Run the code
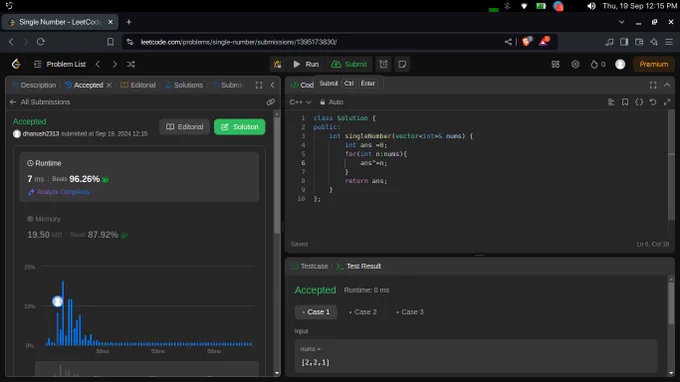This screenshot has width=680, height=382. pos(306,64)
